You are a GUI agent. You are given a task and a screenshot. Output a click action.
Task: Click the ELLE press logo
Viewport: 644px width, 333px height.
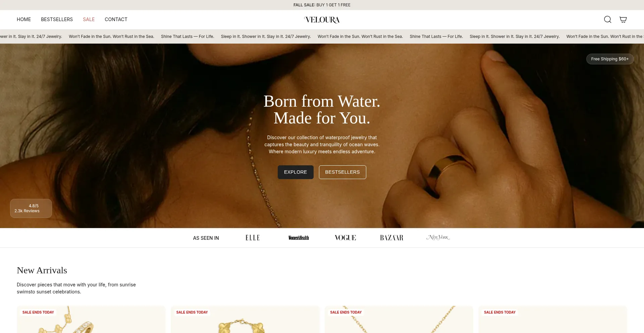(x=253, y=238)
